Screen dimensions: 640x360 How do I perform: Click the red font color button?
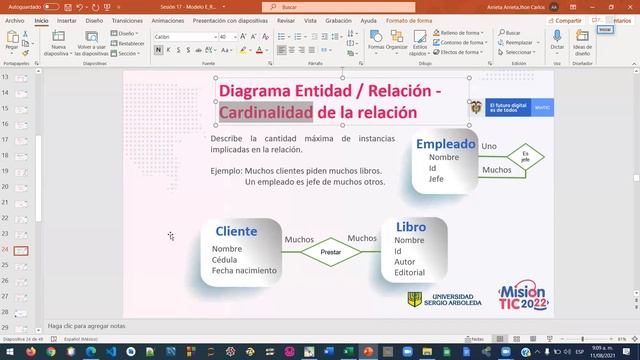pos(259,50)
